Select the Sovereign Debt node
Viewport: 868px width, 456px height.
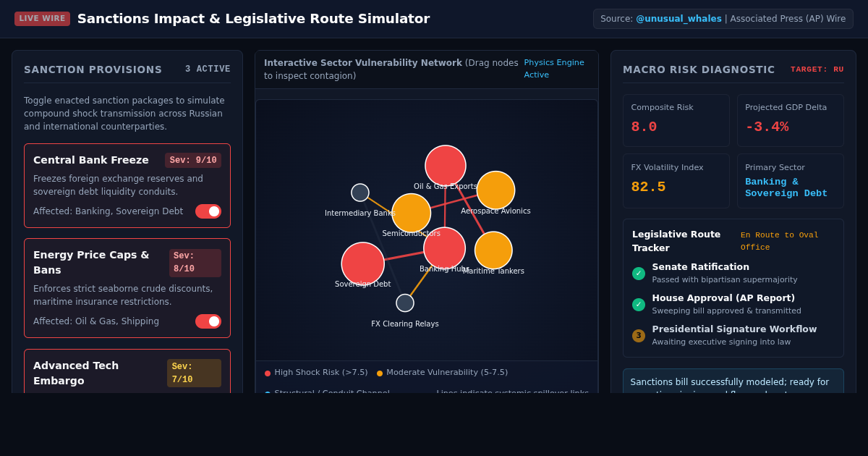(362, 263)
